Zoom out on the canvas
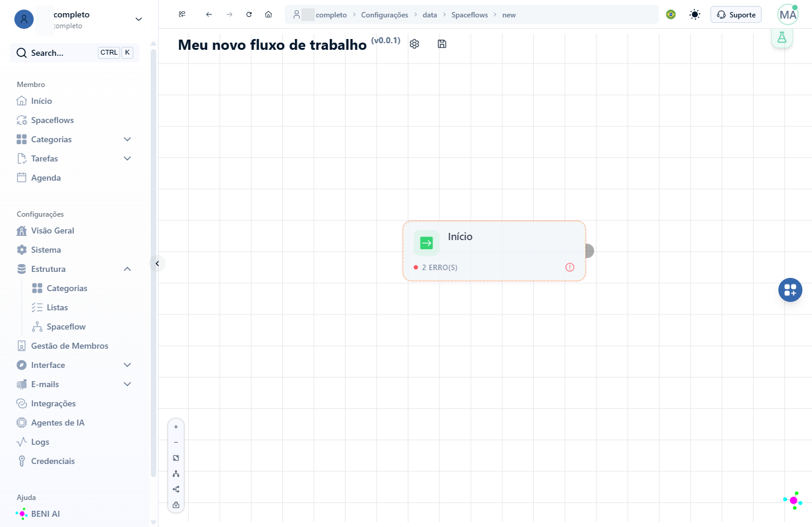This screenshot has height=527, width=812. click(176, 442)
